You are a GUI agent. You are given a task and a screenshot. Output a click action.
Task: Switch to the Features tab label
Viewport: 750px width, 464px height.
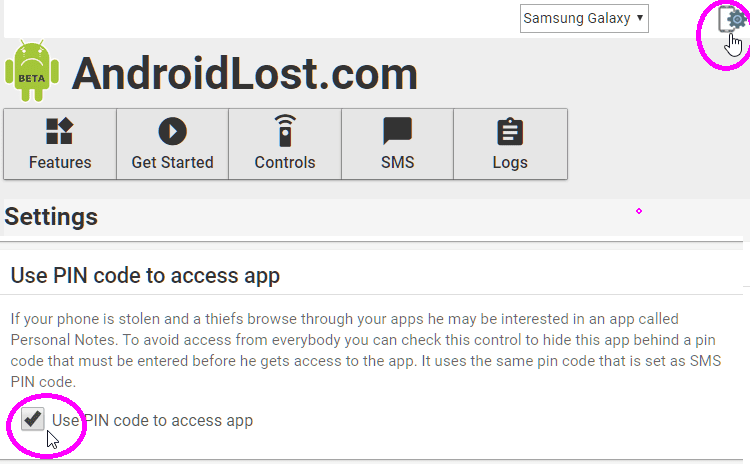point(60,162)
